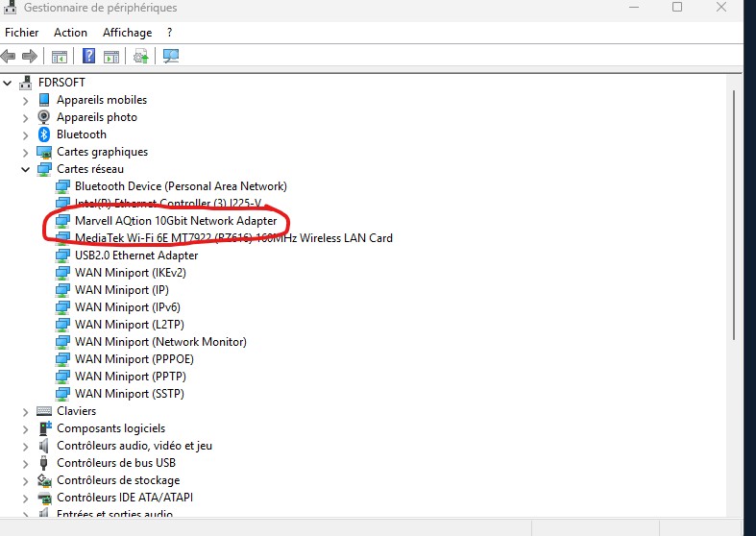
Task: Click the Bluetooth category icon
Action: [44, 134]
